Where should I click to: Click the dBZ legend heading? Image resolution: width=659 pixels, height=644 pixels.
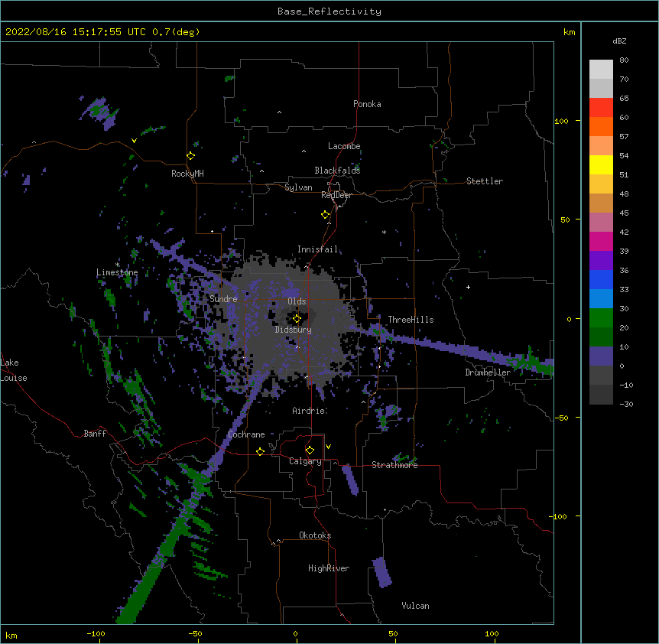tap(619, 41)
